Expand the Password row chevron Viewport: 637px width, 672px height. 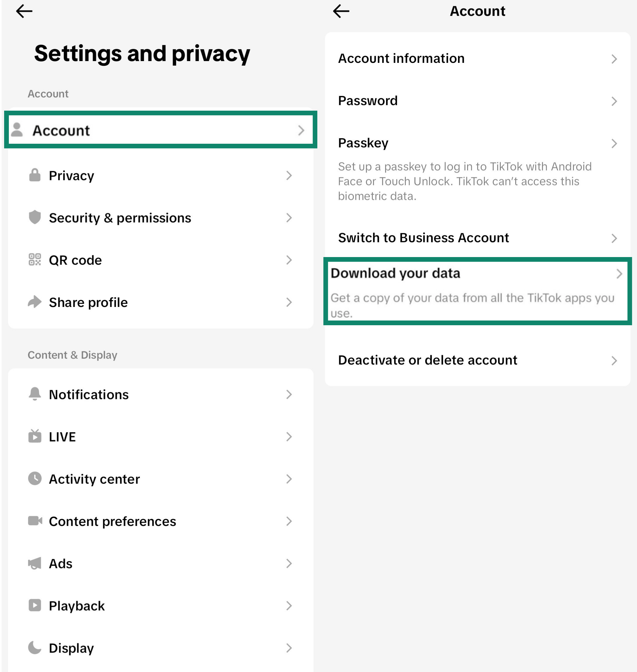[614, 101]
